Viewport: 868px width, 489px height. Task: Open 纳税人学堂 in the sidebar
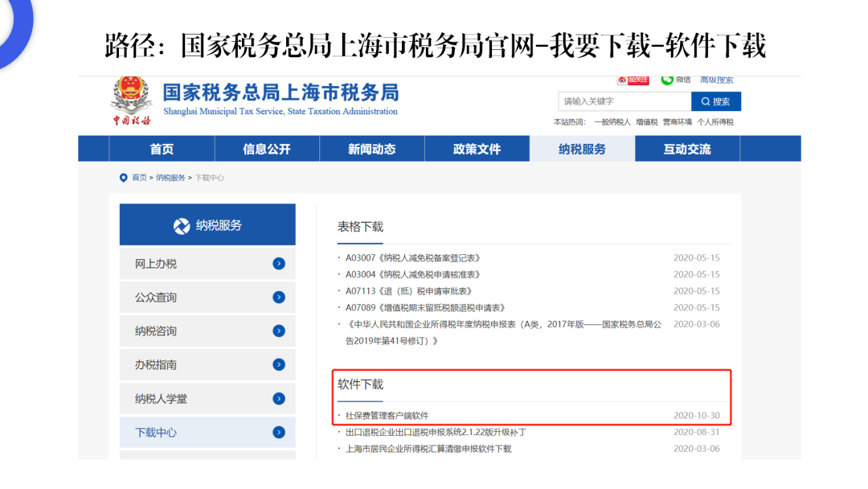pyautogui.click(x=207, y=399)
